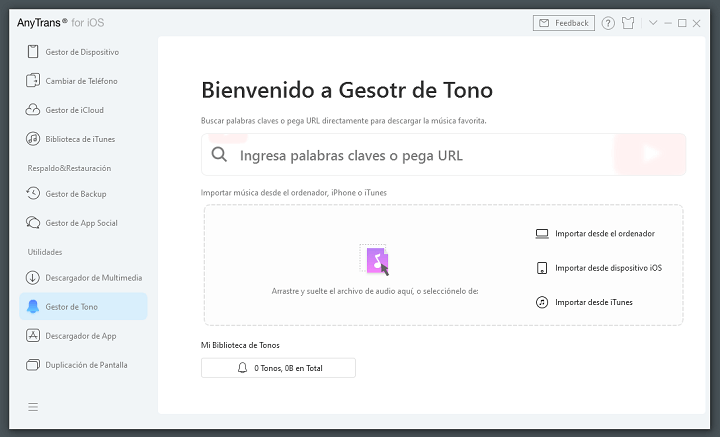The image size is (720, 437).
Task: Open Duplicación de Pantalla label
Action: 86,365
